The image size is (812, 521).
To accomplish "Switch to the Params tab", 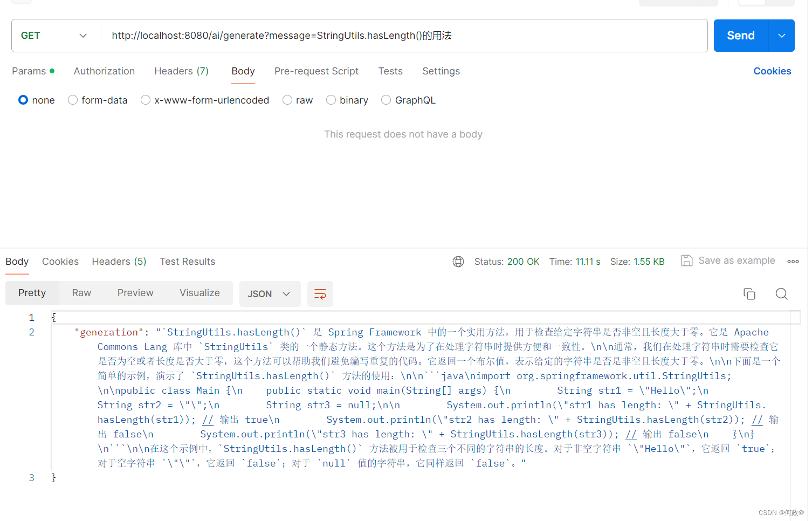I will pos(33,71).
